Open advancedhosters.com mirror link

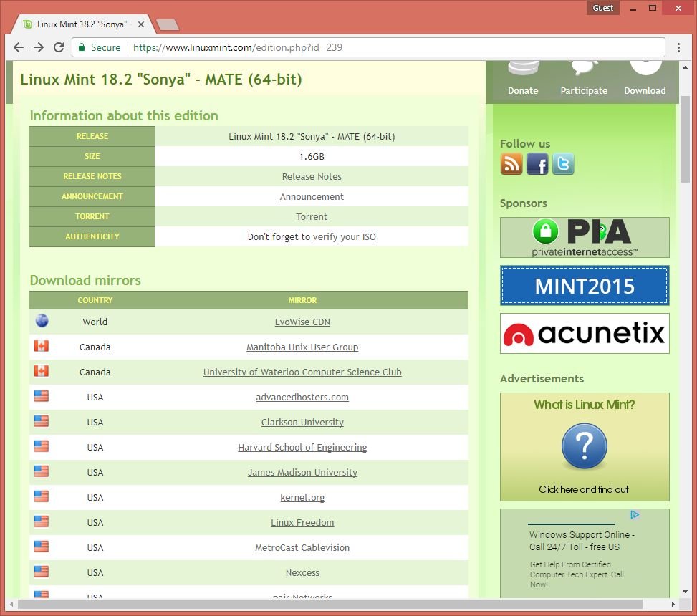click(x=302, y=397)
